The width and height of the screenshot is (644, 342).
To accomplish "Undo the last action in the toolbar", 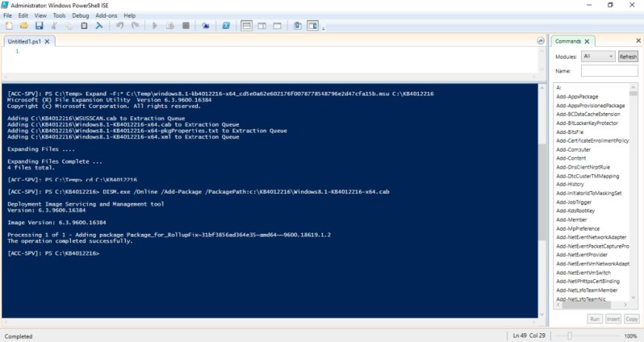I will [119, 26].
